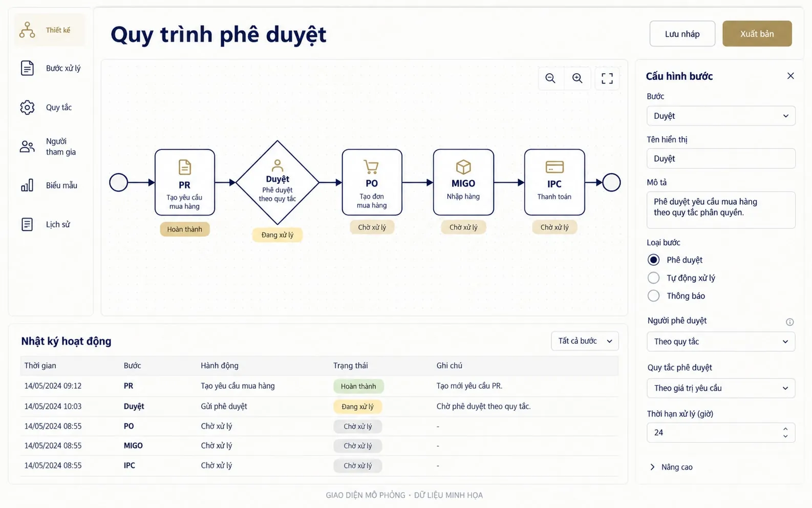
Task: Open the Thiết kế sidebar section
Action: pos(50,30)
